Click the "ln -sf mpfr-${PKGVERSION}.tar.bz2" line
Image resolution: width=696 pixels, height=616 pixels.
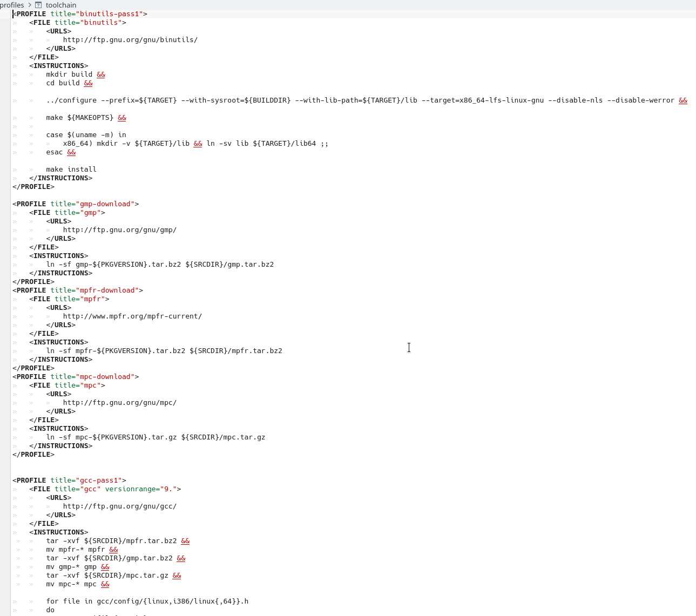pos(164,351)
